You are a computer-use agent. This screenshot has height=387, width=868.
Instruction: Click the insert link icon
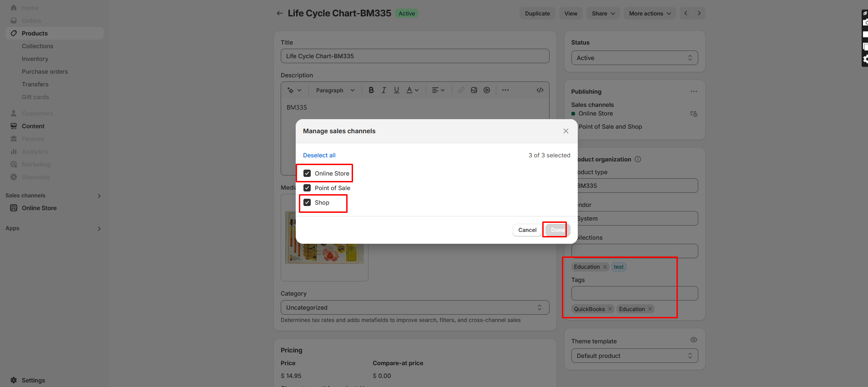(461, 90)
